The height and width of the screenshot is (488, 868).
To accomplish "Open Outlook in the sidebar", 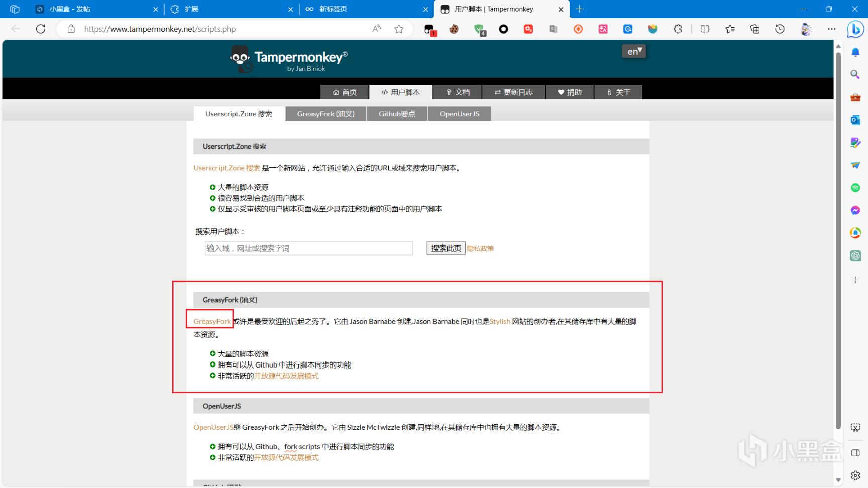I will click(855, 120).
